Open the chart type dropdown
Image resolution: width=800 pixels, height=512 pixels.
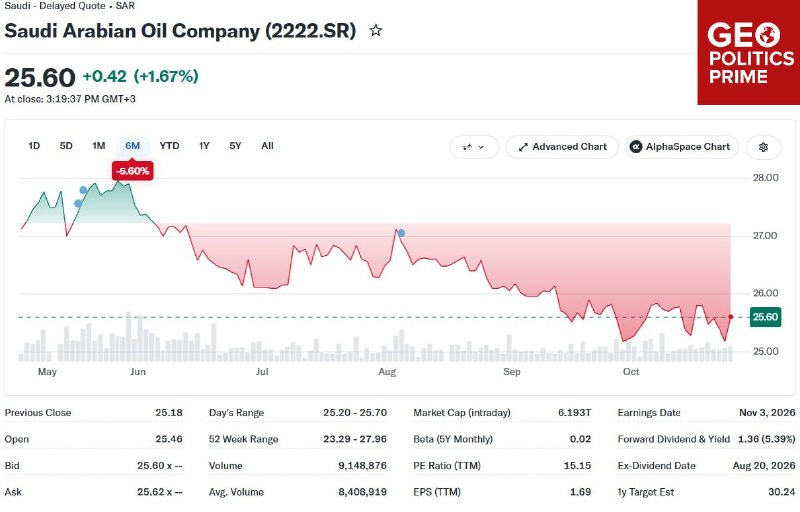(473, 147)
